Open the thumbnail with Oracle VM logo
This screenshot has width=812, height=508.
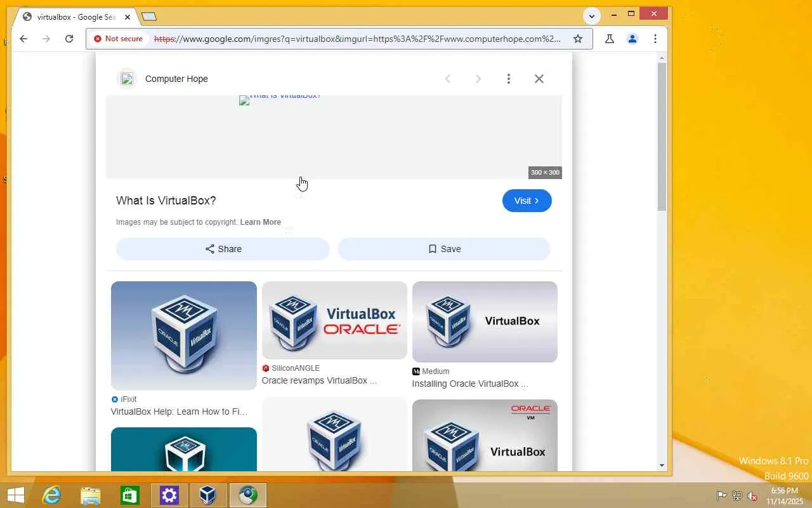[485, 436]
